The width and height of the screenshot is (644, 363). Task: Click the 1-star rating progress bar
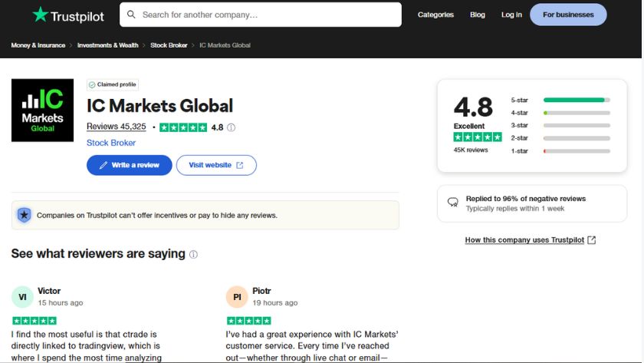[x=577, y=151]
